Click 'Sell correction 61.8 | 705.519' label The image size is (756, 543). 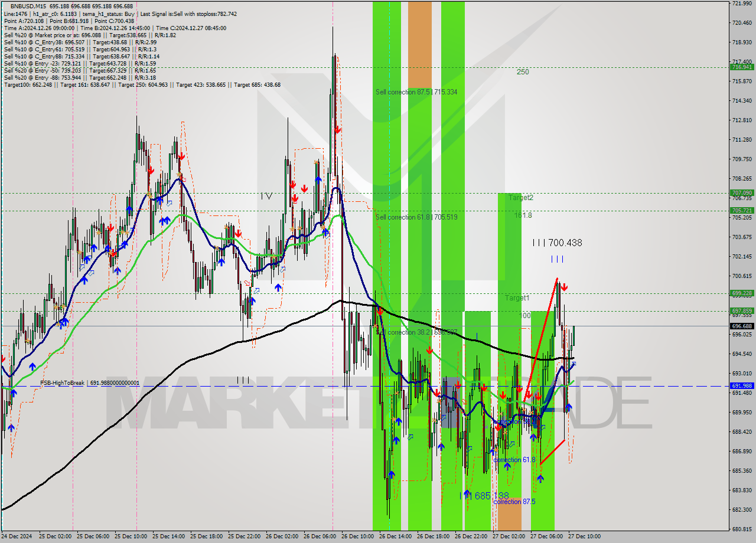pos(416,217)
